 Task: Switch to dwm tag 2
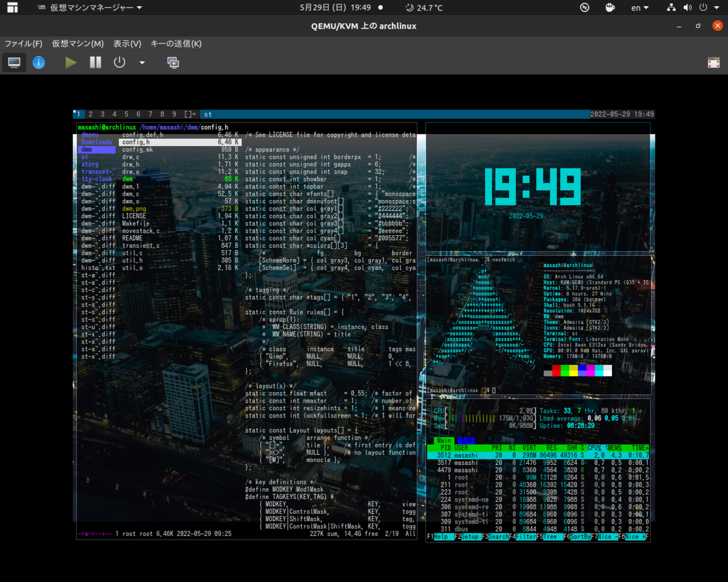(x=90, y=114)
